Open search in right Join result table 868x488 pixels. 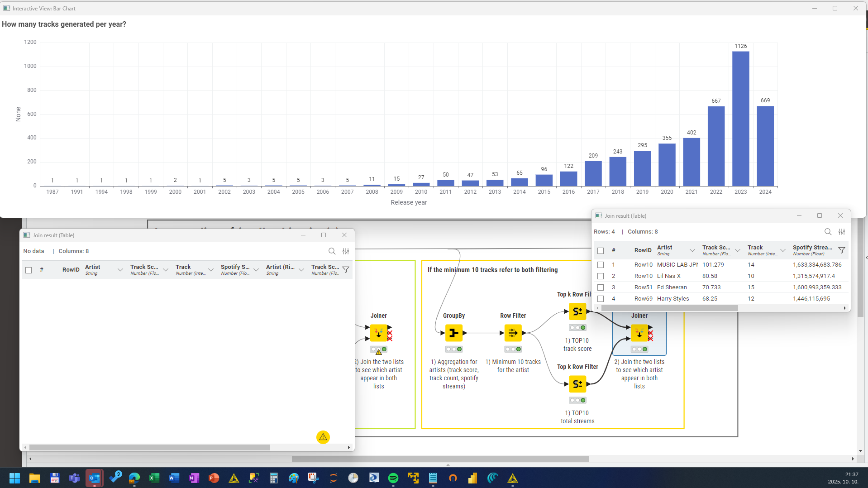pyautogui.click(x=828, y=232)
